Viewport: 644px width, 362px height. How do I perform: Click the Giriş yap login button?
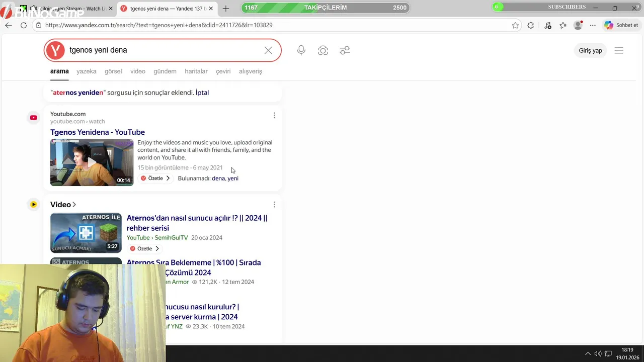pyautogui.click(x=590, y=50)
